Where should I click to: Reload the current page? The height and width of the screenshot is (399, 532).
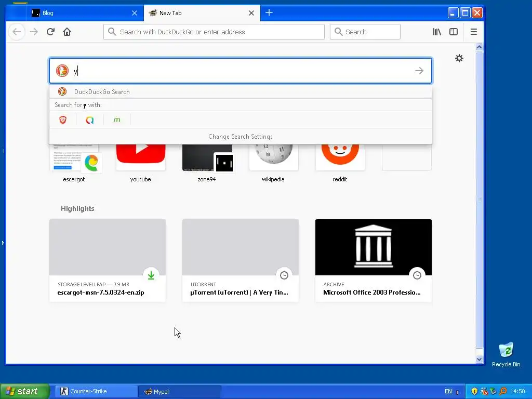click(x=50, y=32)
